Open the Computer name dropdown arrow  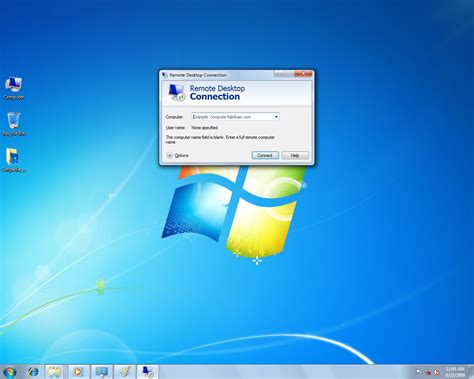point(276,117)
